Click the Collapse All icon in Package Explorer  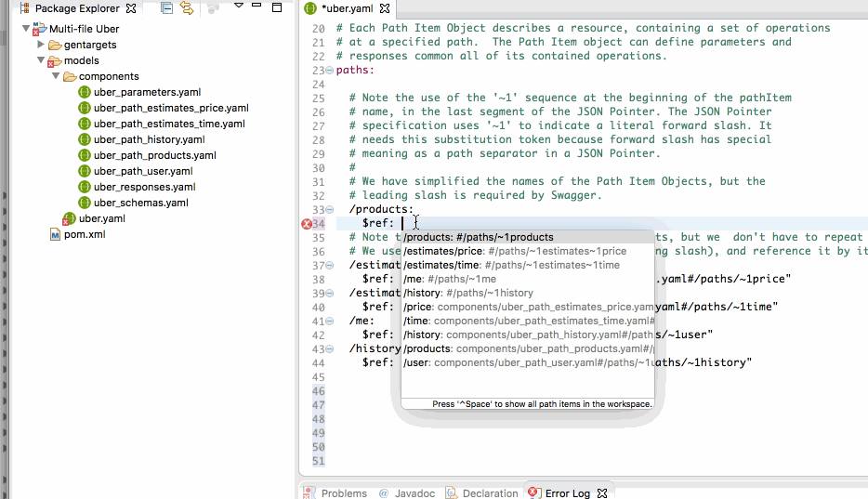(166, 7)
